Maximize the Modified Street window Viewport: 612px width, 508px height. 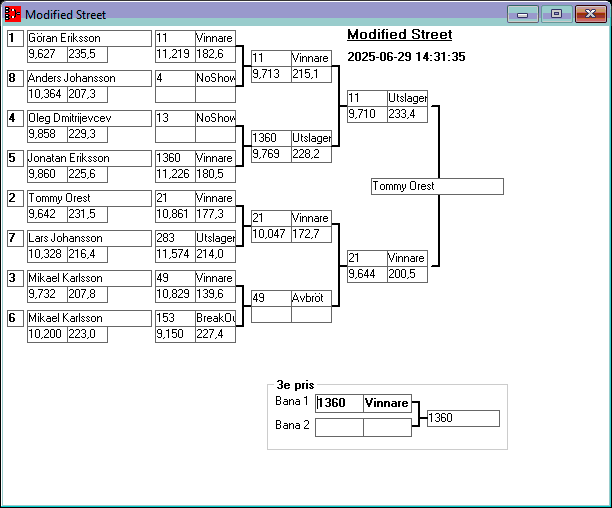pos(556,14)
